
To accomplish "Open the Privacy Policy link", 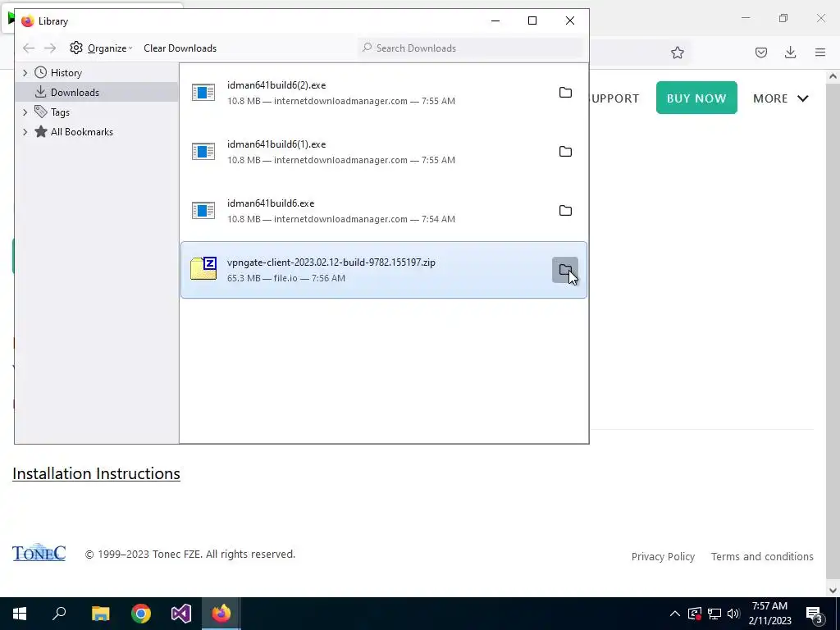I will [663, 557].
